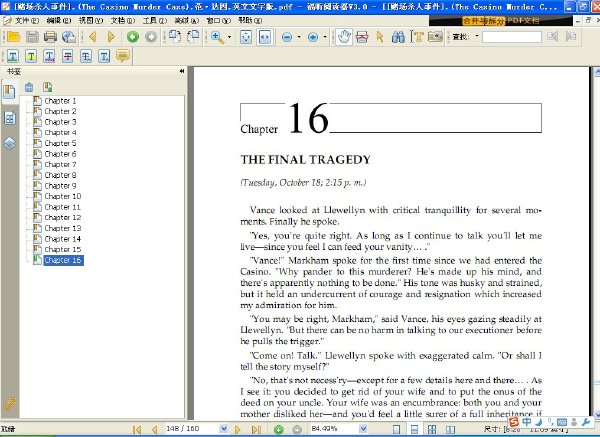The image size is (600, 437).
Task: Click the Find Previous button
Action: tap(552, 37)
